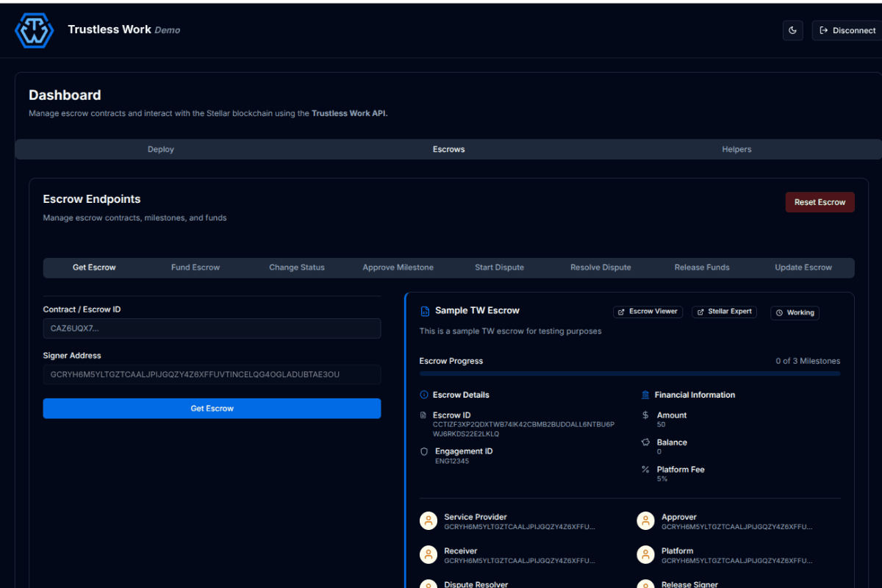Image resolution: width=882 pixels, height=588 pixels.
Task: Click the 0 of 3 Milestones text
Action: [808, 361]
